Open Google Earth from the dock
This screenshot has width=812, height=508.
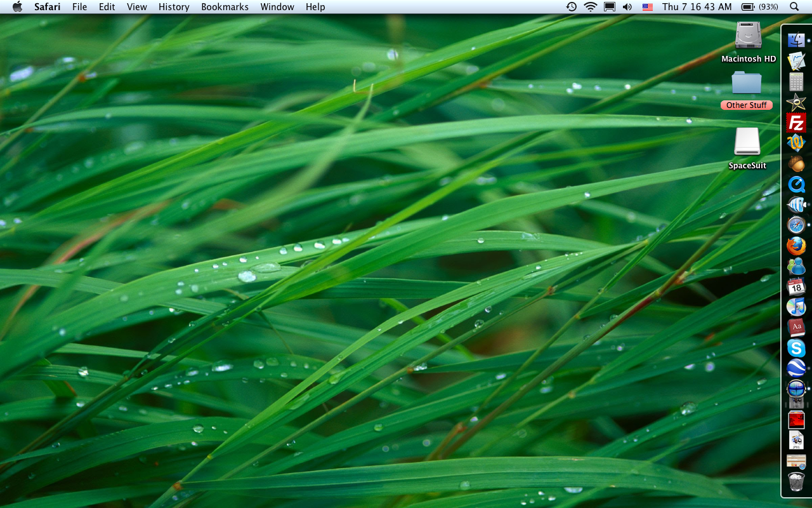point(796,368)
